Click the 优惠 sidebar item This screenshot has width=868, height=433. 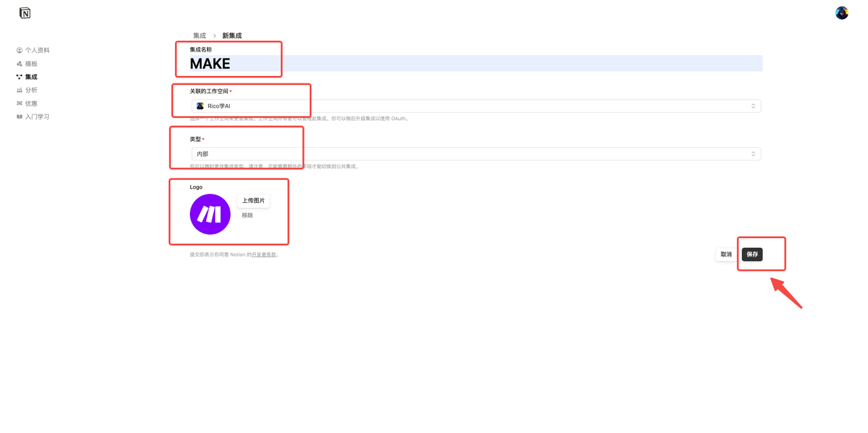(31, 104)
